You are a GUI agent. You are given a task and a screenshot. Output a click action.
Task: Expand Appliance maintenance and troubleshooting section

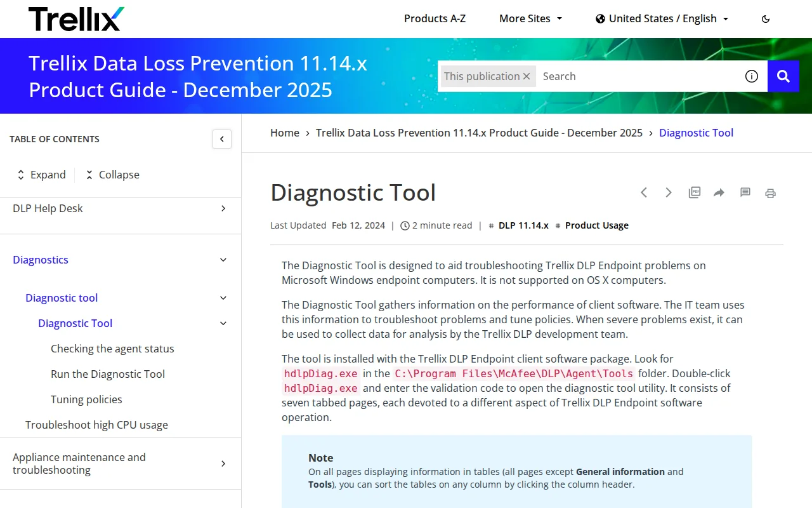pyautogui.click(x=223, y=464)
